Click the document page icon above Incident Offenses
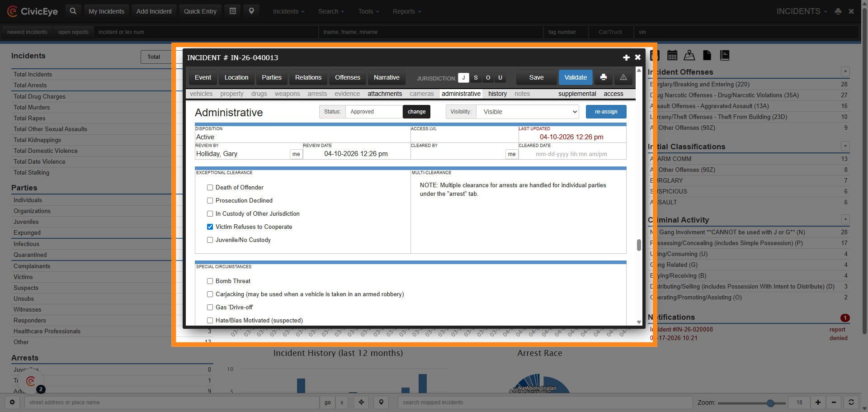Image resolution: width=868 pixels, height=412 pixels. pyautogui.click(x=707, y=55)
